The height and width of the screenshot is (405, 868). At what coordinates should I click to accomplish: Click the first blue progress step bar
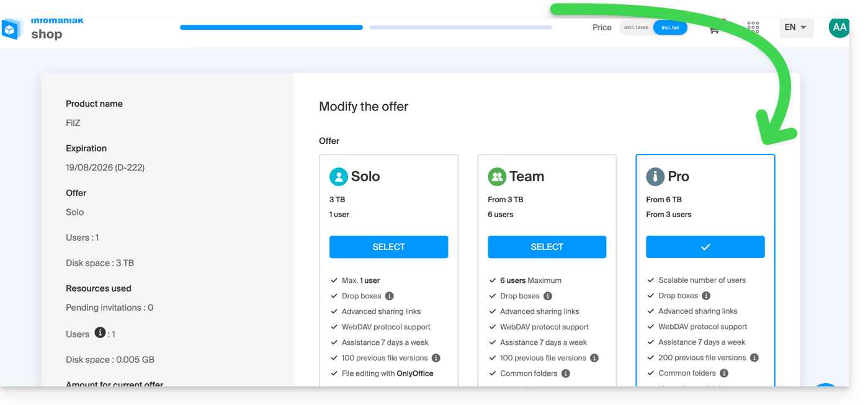pos(271,27)
